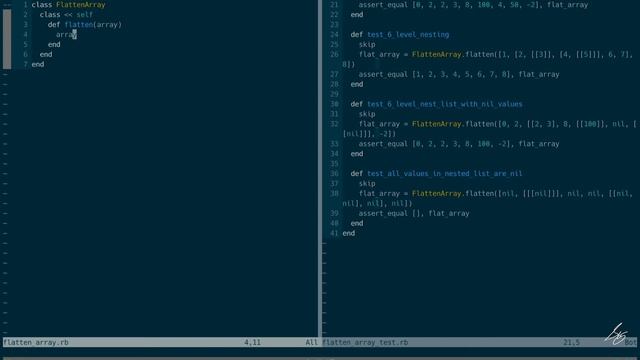Viewport: 640px width, 360px height.
Task: Click 'end' on line 22
Action: (x=357, y=15)
